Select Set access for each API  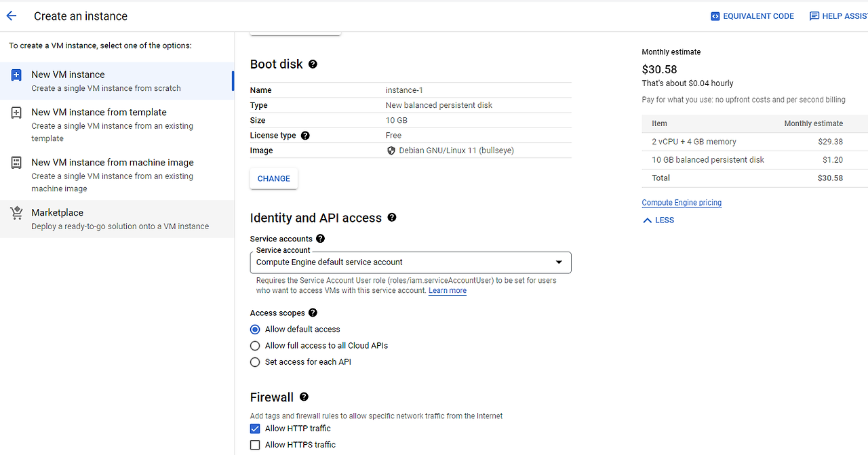point(255,362)
